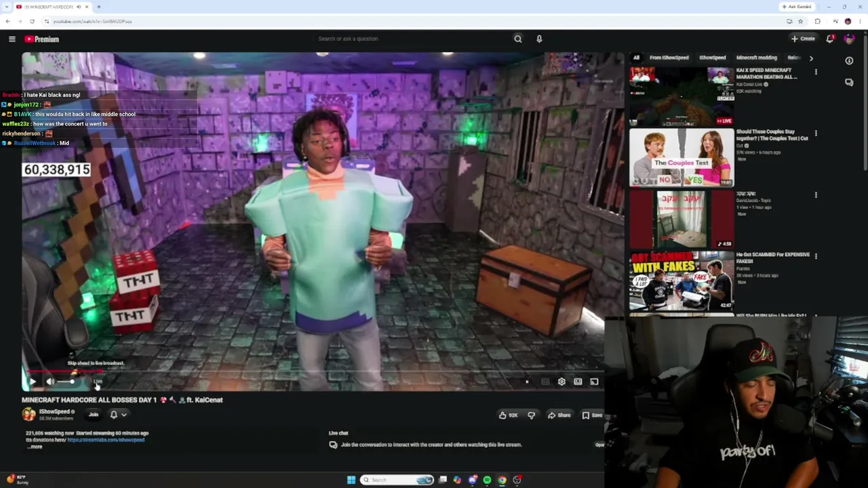Focus the YouTube search box

point(412,39)
